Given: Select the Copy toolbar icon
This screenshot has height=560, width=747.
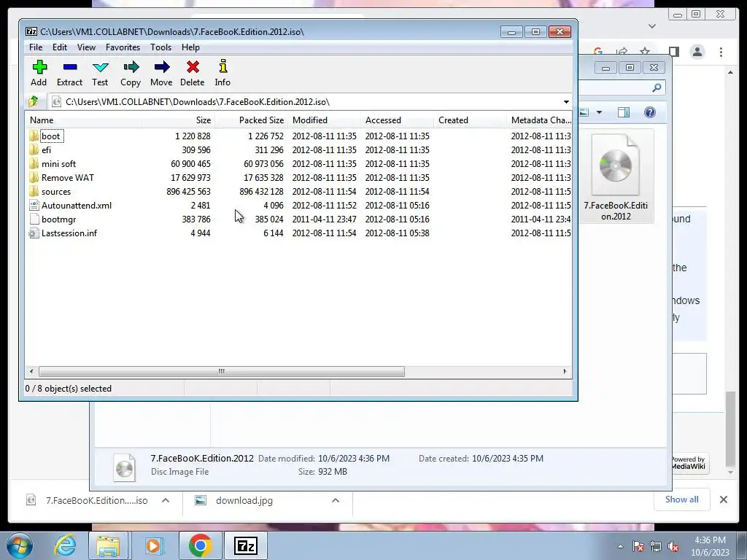Looking at the screenshot, I should coord(131,73).
